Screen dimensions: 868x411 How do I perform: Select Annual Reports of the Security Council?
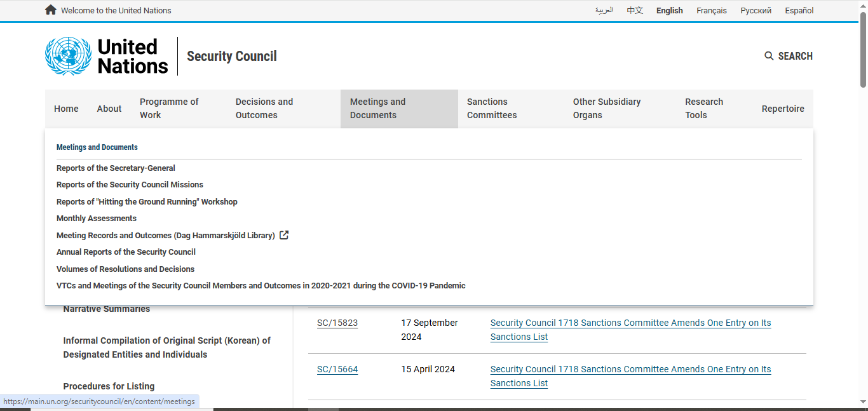click(126, 252)
